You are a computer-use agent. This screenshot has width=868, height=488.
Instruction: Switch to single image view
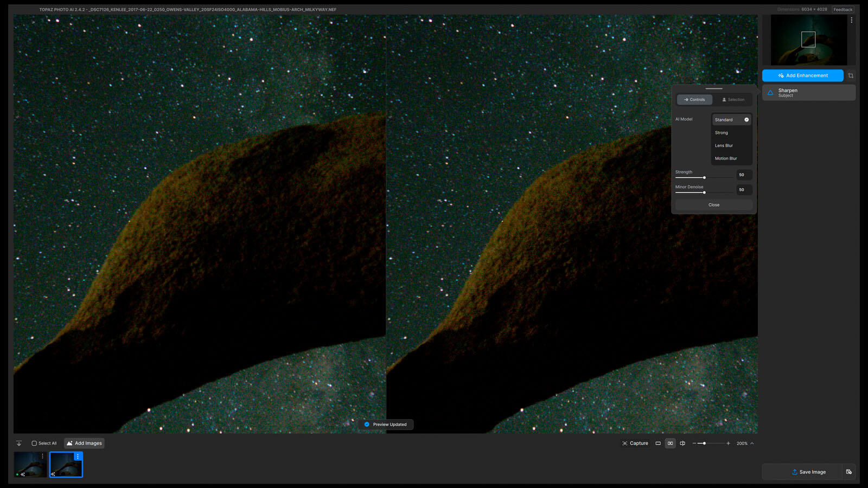(658, 444)
